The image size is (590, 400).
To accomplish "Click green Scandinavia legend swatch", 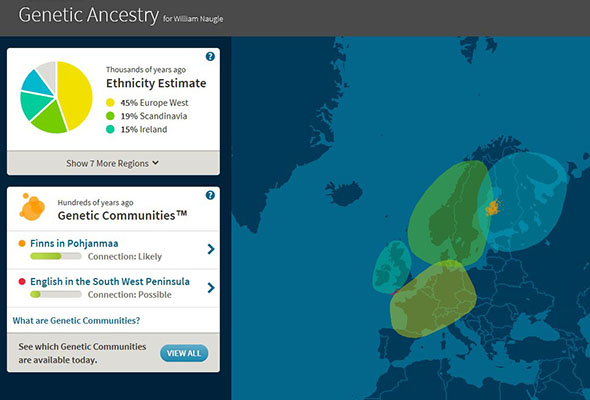I will coord(110,116).
